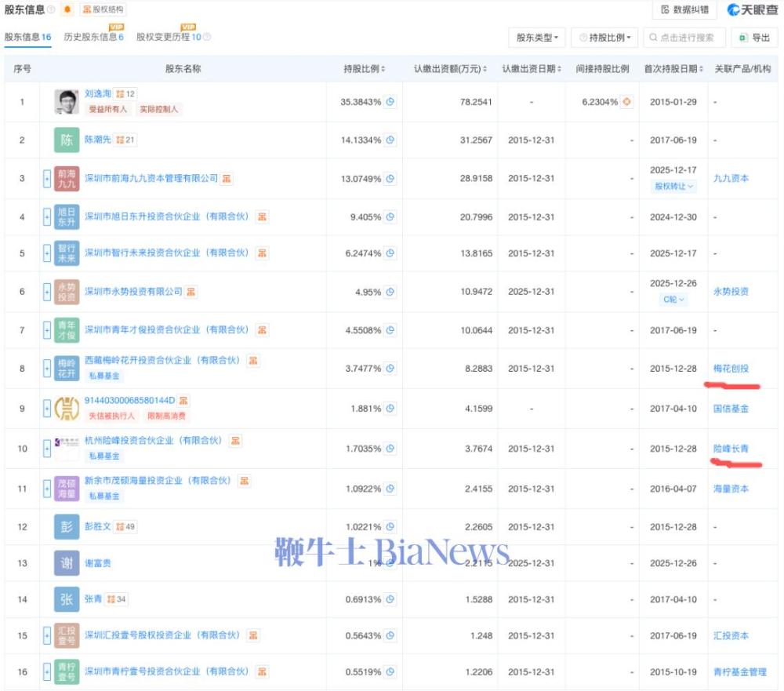
Task: Open equity chart icon next to 深圳市永势投资有限公司
Action: tap(191, 292)
